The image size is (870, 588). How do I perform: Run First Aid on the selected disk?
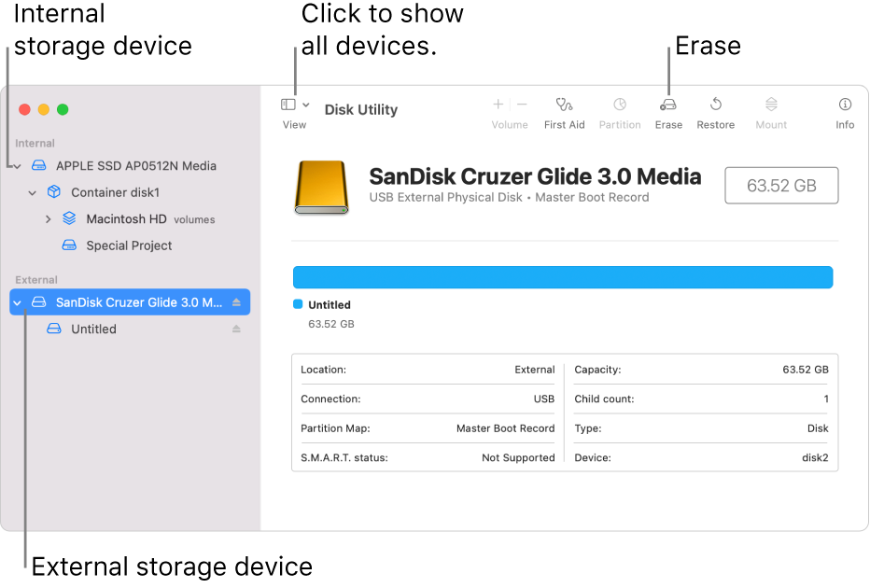564,105
